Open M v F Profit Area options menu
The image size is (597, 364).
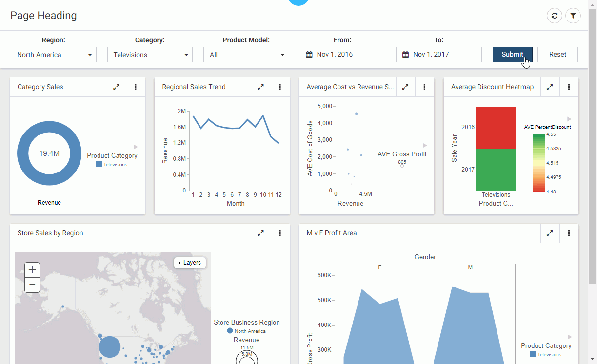coord(569,233)
